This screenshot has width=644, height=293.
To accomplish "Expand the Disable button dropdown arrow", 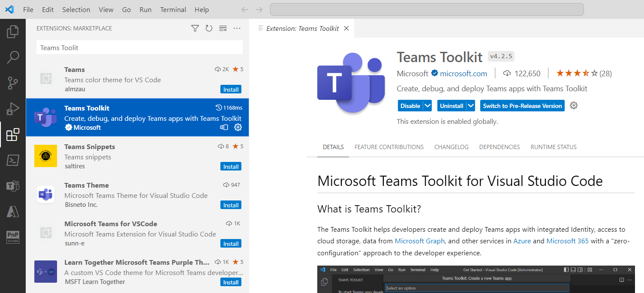I will pos(427,106).
